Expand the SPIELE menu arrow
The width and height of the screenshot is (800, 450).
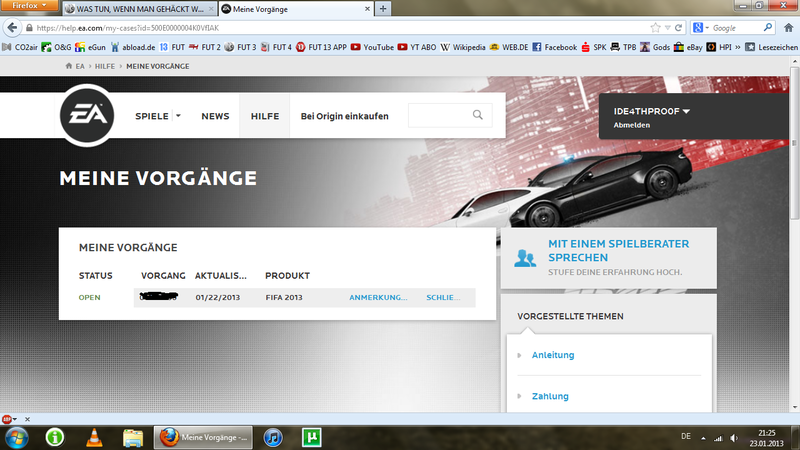[x=178, y=116]
